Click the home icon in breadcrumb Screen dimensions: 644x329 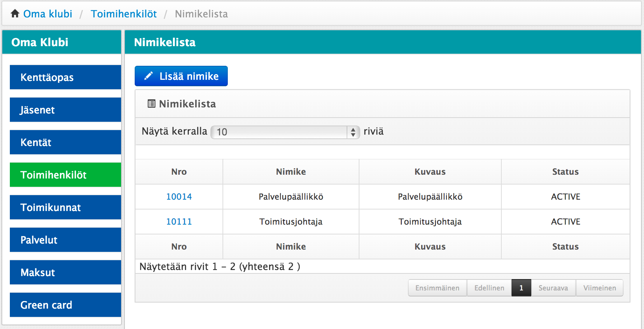tap(15, 14)
